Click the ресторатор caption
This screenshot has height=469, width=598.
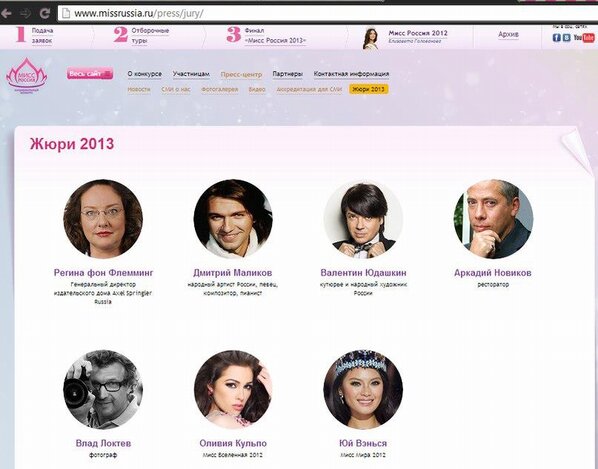tap(493, 284)
